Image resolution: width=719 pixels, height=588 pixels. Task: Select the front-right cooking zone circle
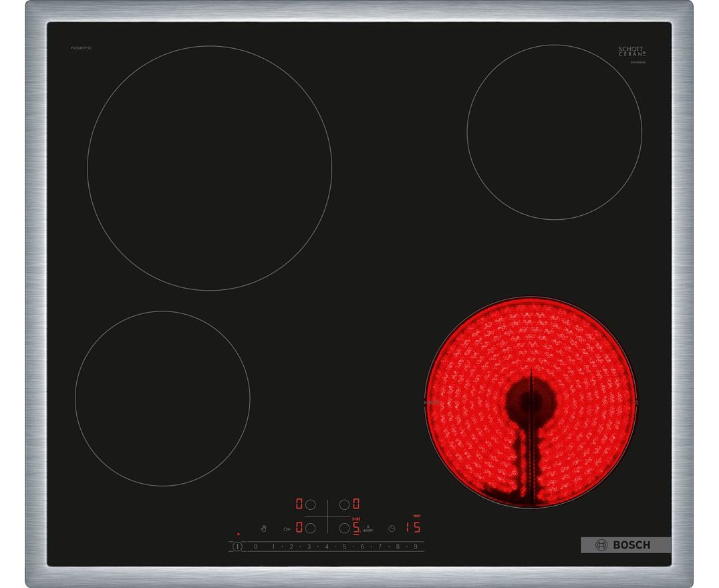click(344, 528)
